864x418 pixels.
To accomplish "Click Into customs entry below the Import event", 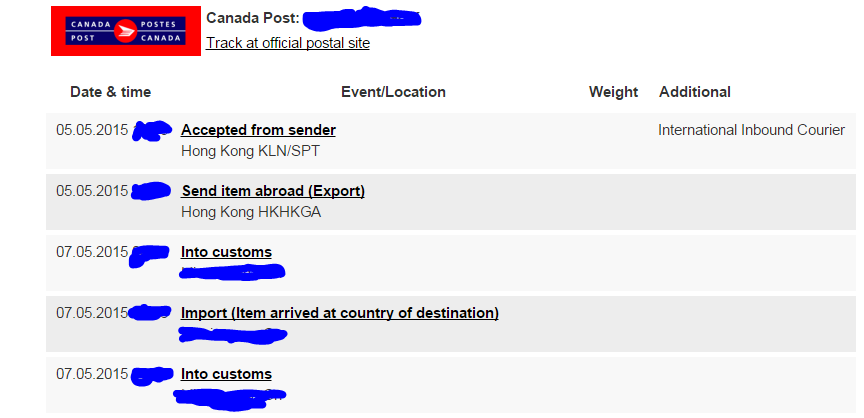I will pos(226,374).
